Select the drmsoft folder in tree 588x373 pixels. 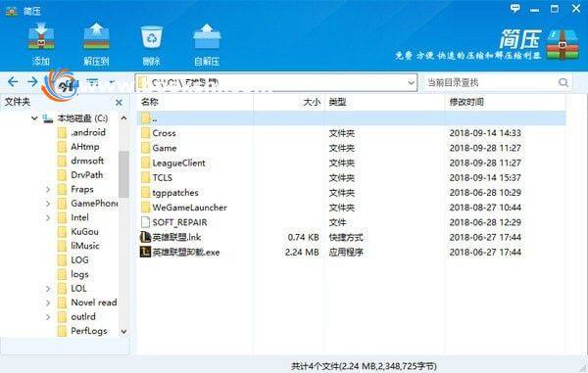(87, 161)
